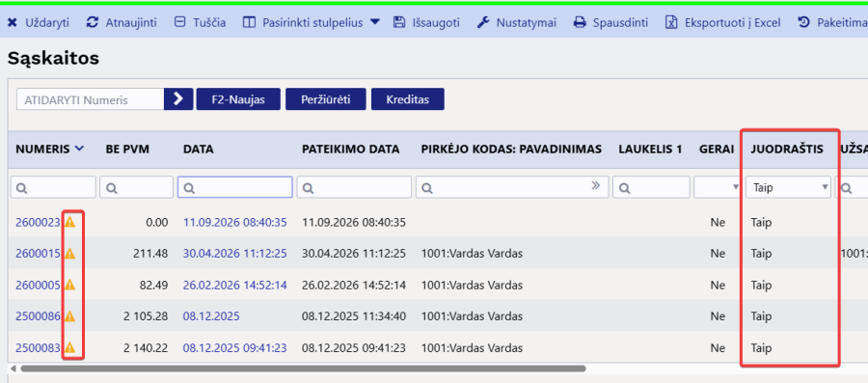The width and height of the screenshot is (868, 383).
Task: Open invoice 2600015
Action: tap(38, 254)
